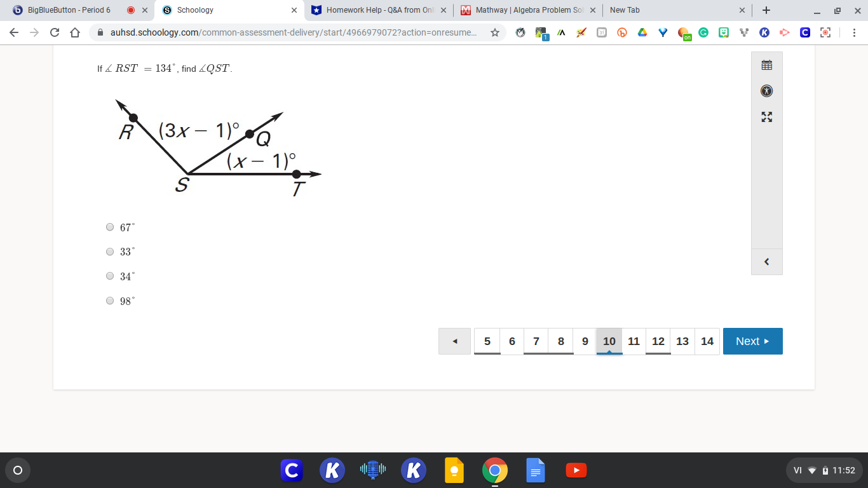
Task: Open Google Keep from the taskbar
Action: coord(454,470)
